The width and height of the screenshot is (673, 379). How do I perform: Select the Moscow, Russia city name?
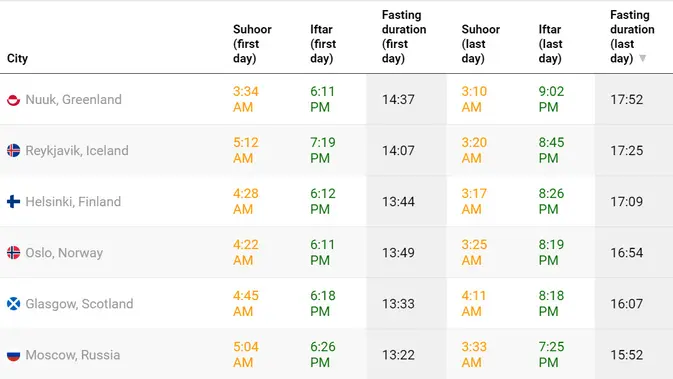[x=73, y=355]
